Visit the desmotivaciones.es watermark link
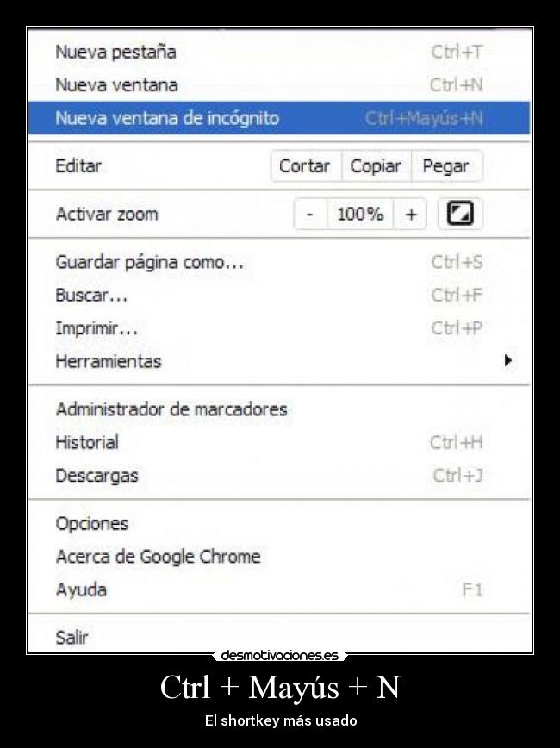 pyautogui.click(x=280, y=654)
